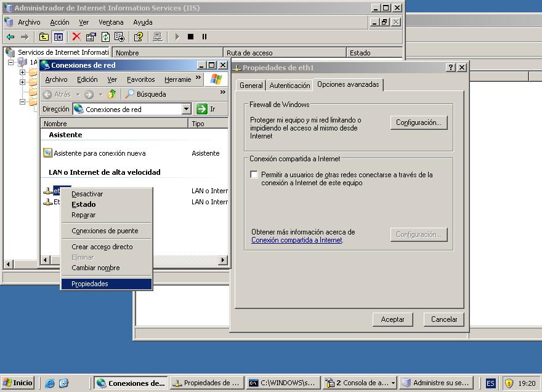Choose Desactivar from the context menu
This screenshot has width=542, height=392.
(87, 194)
